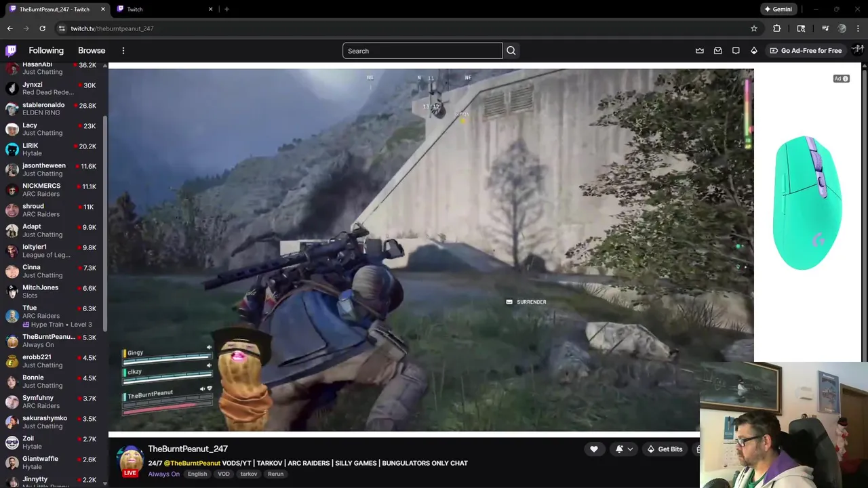The image size is (868, 488).
Task: Open the user profile avatar menu
Action: coord(857,50)
